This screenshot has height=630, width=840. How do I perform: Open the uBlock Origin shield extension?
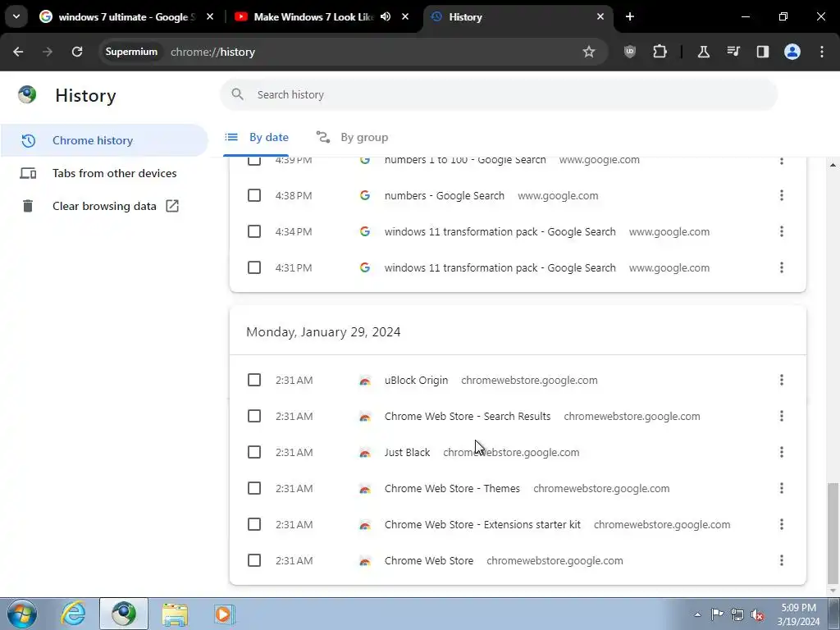(x=630, y=52)
